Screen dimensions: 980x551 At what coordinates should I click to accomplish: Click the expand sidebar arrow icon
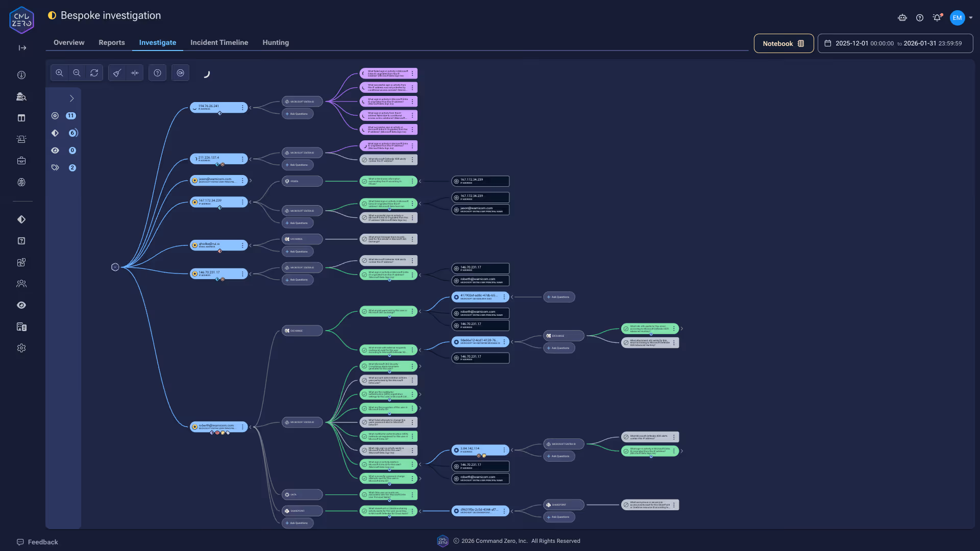pyautogui.click(x=22, y=48)
